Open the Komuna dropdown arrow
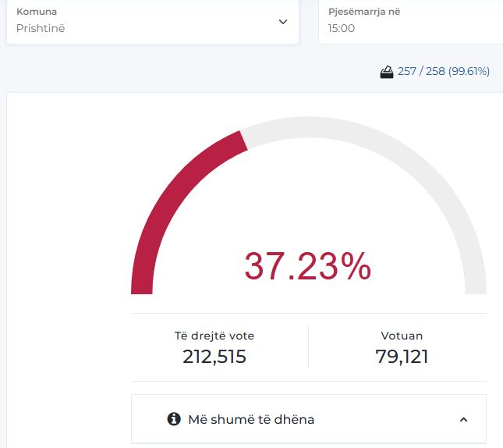This screenshot has height=448, width=503. pos(283,22)
